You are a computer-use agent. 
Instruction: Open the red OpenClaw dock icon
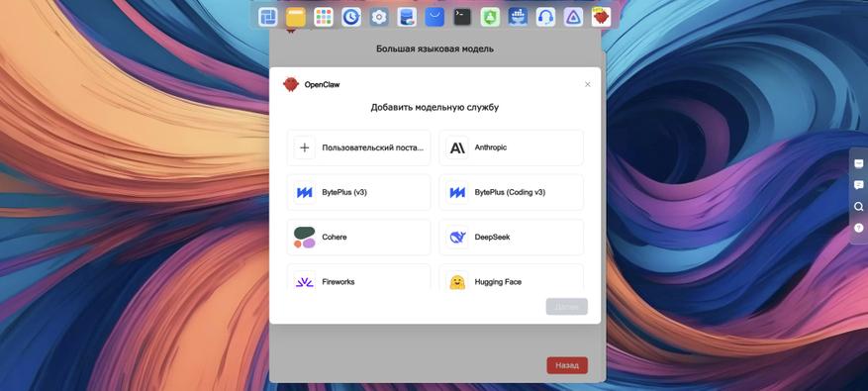click(601, 17)
